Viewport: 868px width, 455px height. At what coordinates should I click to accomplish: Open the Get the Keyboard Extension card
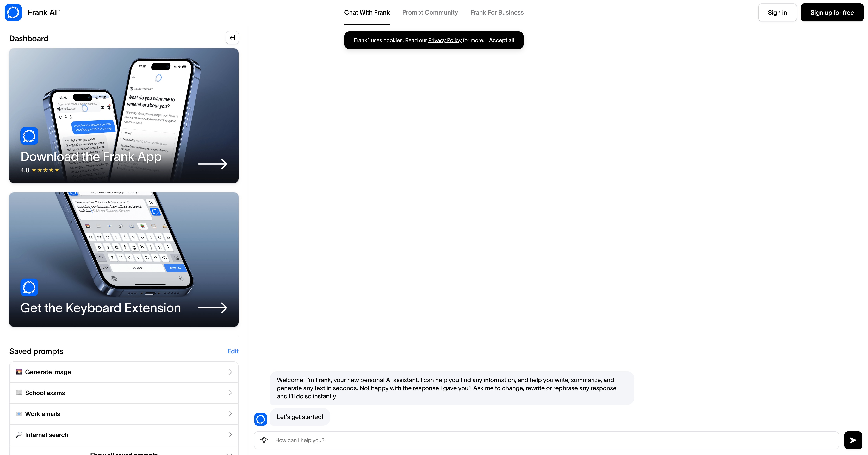124,259
